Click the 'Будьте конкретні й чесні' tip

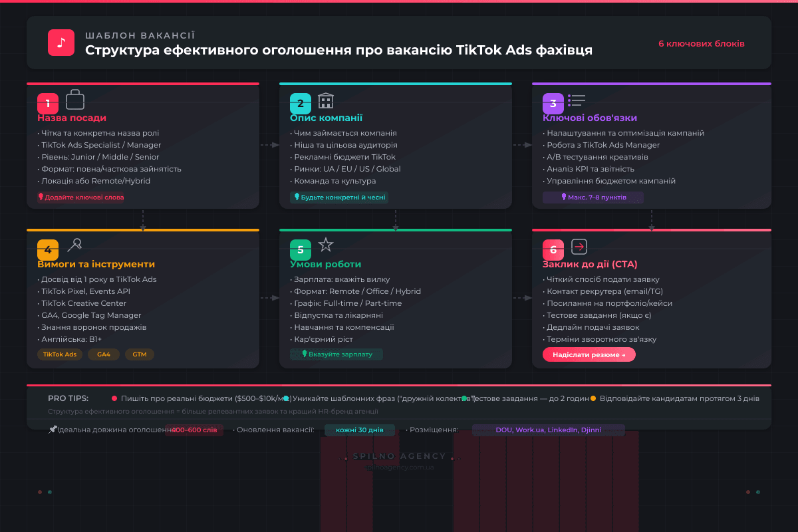[x=339, y=198]
